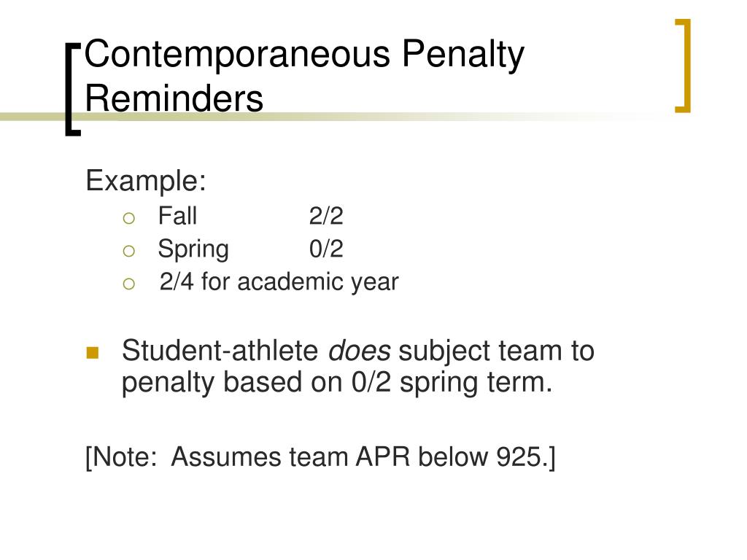Select the 'Fall' list item text

tap(177, 215)
